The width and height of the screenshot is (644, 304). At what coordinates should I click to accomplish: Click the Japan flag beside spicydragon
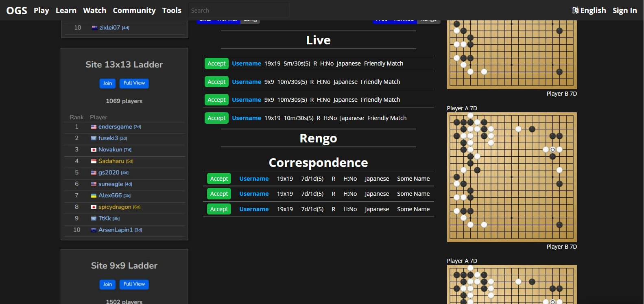94,207
